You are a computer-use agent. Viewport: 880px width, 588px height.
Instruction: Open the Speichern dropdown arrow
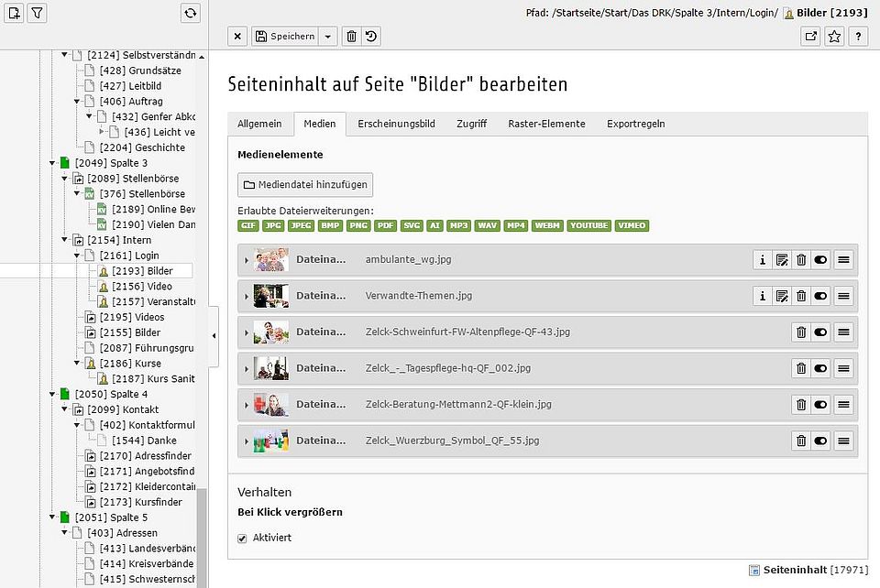click(x=329, y=37)
